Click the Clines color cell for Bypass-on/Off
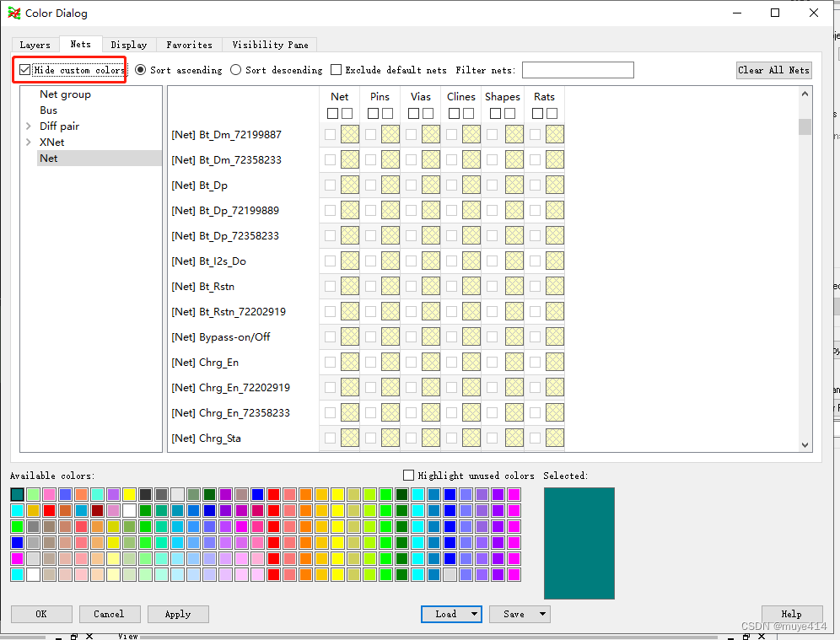 (471, 336)
